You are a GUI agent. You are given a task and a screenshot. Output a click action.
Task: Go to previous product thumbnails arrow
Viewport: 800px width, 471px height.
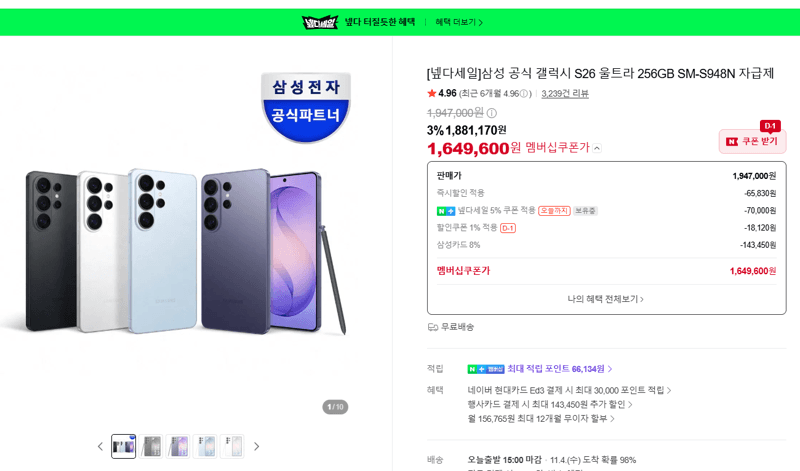click(100, 447)
